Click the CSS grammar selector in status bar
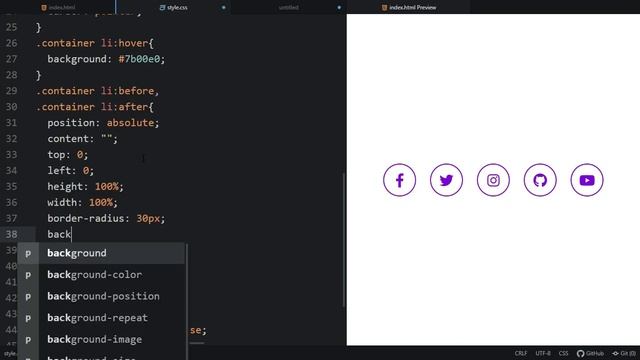The width and height of the screenshot is (640, 360). coord(564,353)
